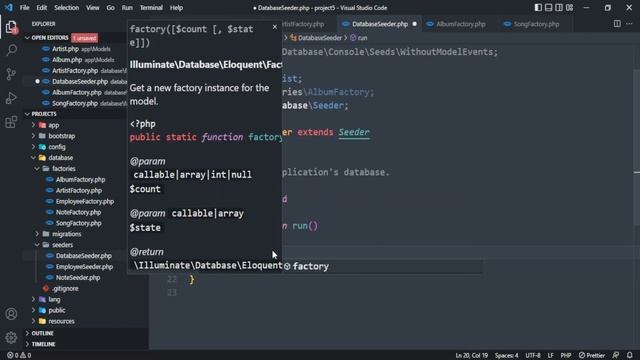Expand the app folder

[54, 125]
